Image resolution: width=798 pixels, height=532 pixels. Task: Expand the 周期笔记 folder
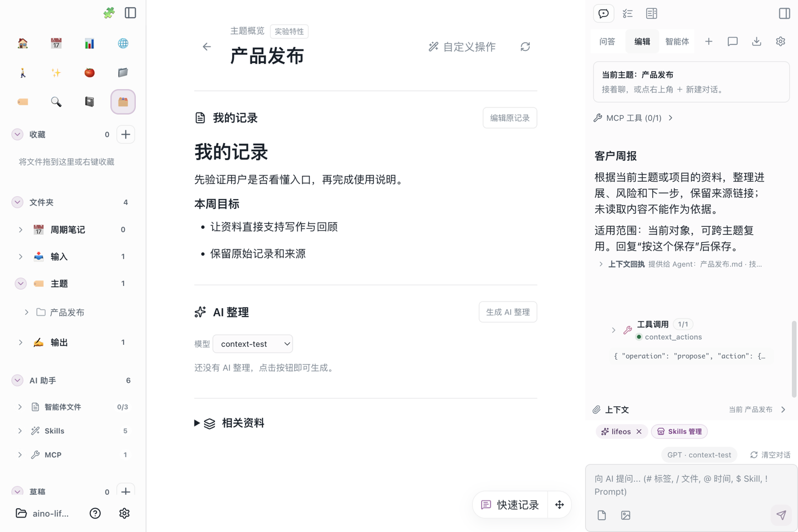click(x=21, y=229)
